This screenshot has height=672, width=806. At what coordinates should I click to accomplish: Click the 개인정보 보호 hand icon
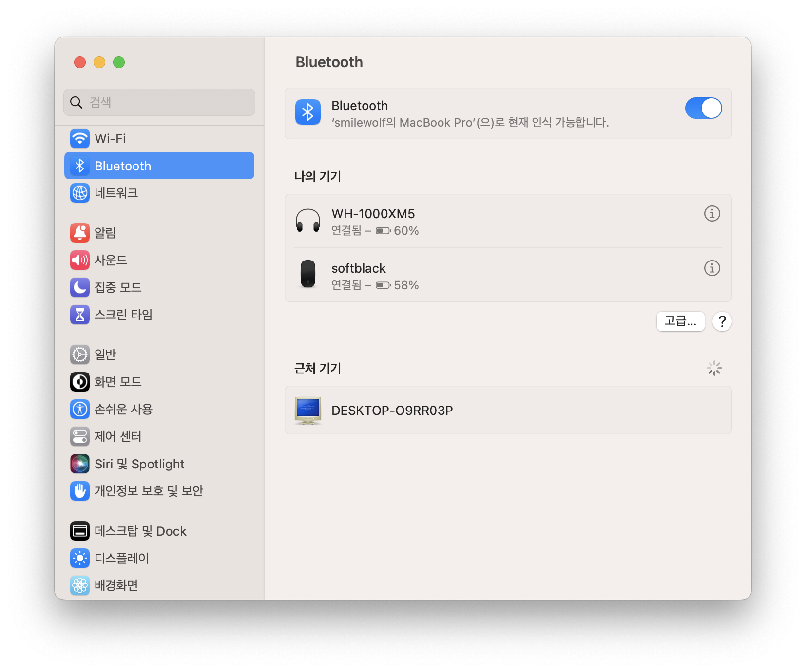click(80, 491)
